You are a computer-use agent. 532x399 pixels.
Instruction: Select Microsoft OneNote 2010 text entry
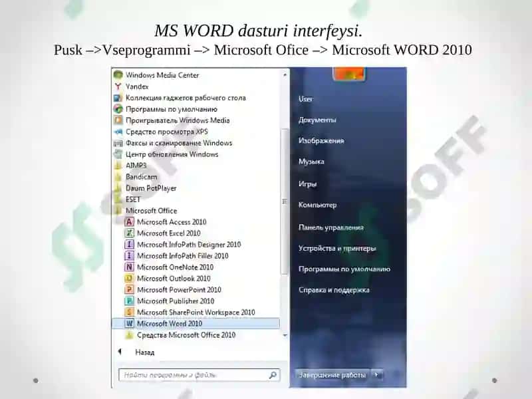[x=175, y=267]
